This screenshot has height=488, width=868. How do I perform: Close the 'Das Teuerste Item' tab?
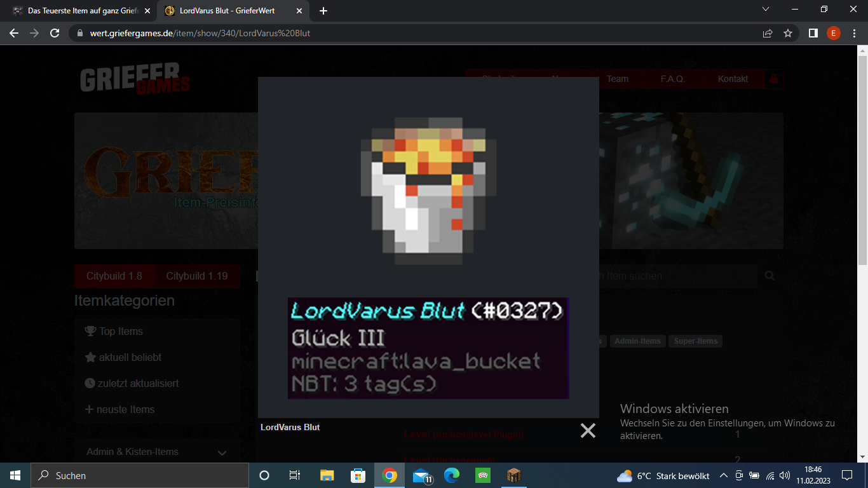pos(147,11)
